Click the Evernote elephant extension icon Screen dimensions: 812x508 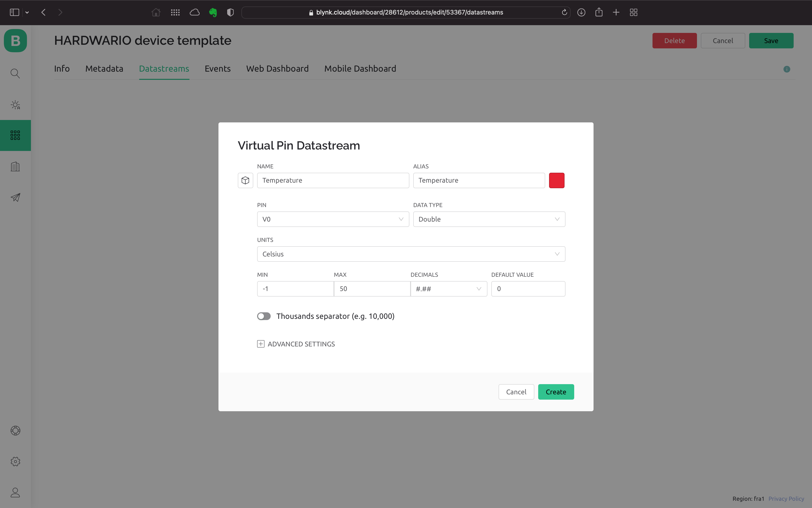[213, 12]
